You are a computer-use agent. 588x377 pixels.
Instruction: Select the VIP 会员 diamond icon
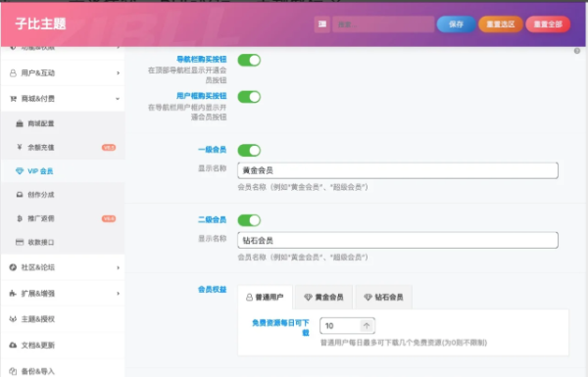[x=20, y=171]
